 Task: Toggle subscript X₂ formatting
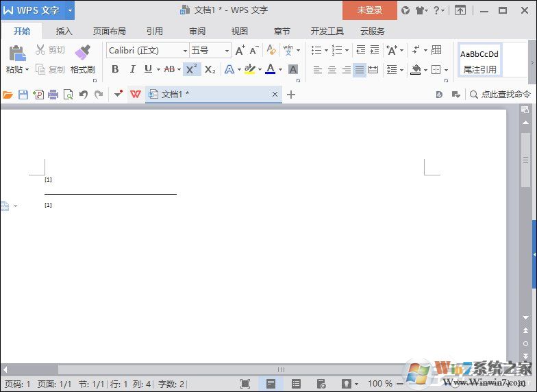click(x=210, y=70)
